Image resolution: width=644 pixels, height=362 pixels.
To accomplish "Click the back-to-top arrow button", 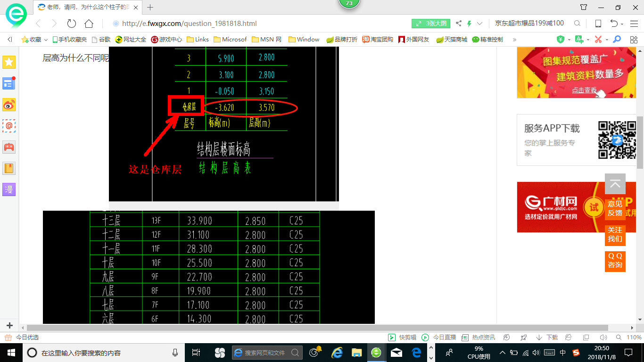I will (x=615, y=184).
